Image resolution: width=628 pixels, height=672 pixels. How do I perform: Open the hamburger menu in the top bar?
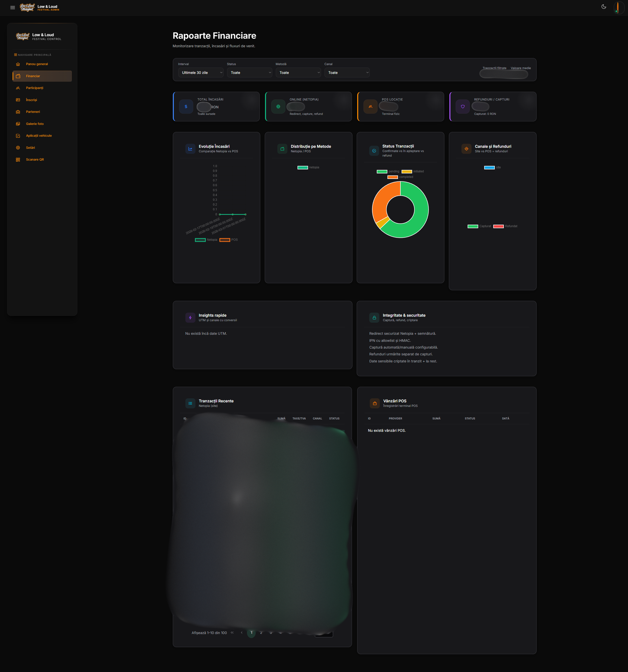[13, 8]
